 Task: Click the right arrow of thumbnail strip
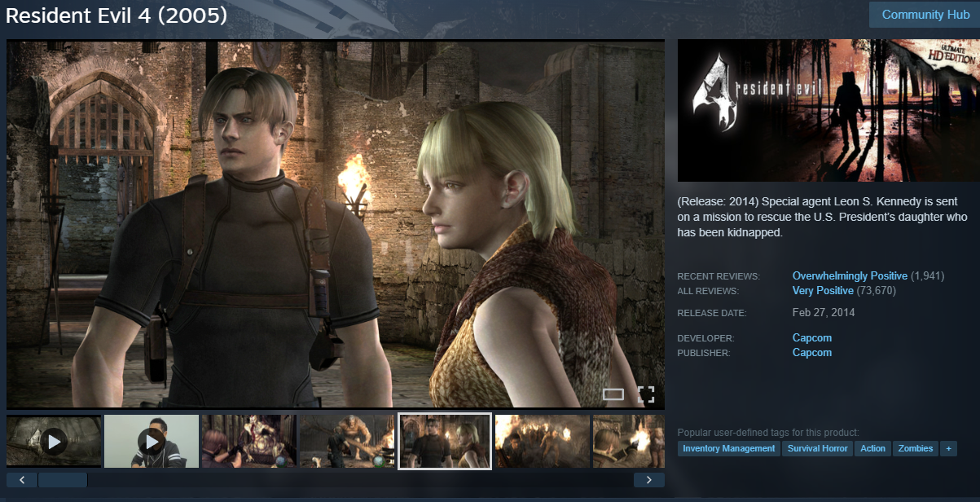[x=649, y=480]
